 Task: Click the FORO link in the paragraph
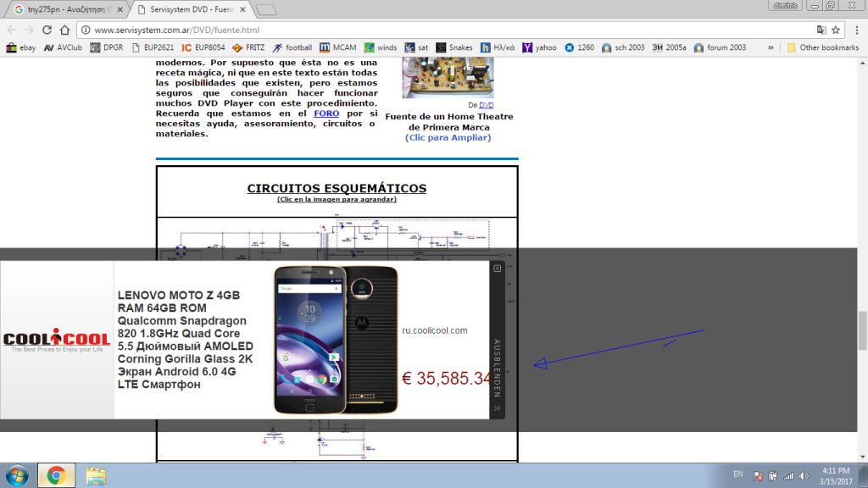pyautogui.click(x=326, y=114)
